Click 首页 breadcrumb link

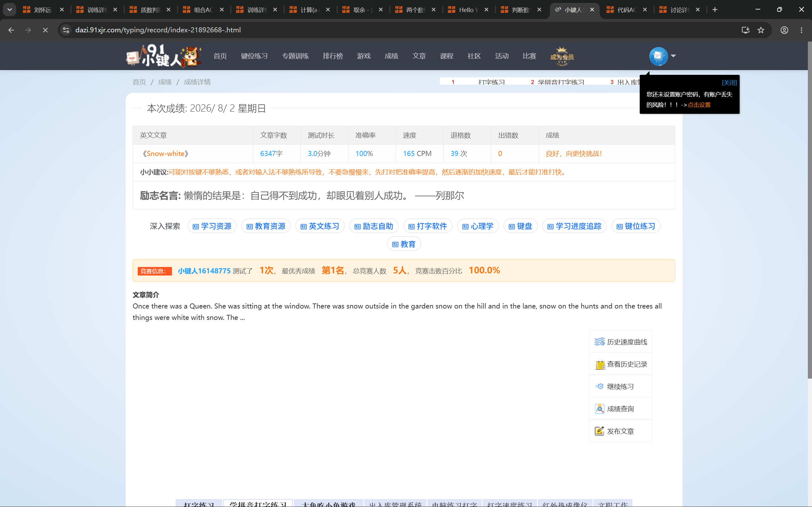point(139,82)
